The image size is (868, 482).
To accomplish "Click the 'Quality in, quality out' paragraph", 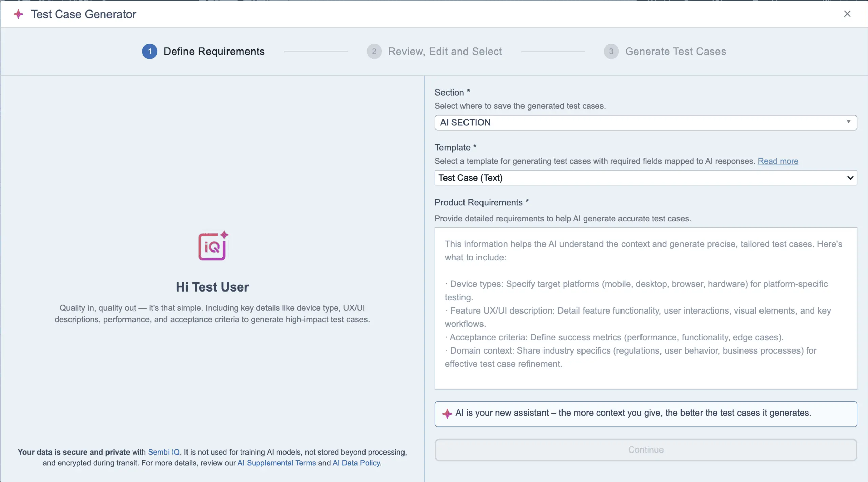I will [212, 314].
